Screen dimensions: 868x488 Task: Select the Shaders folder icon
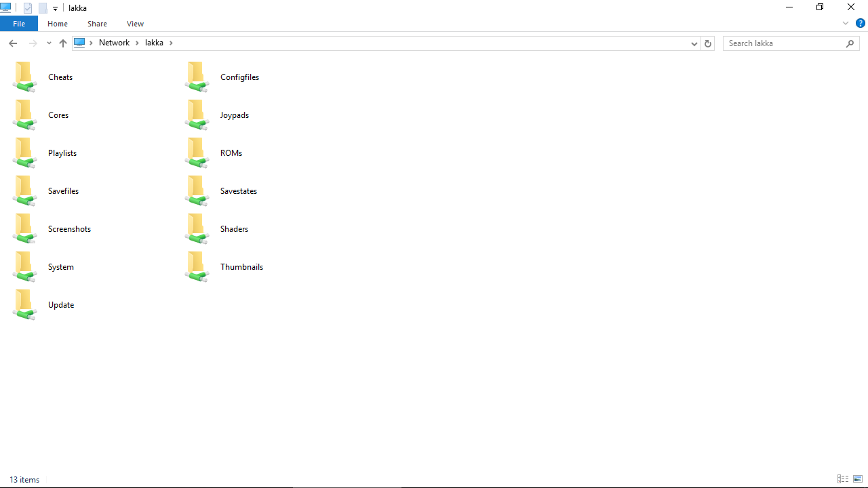point(197,229)
